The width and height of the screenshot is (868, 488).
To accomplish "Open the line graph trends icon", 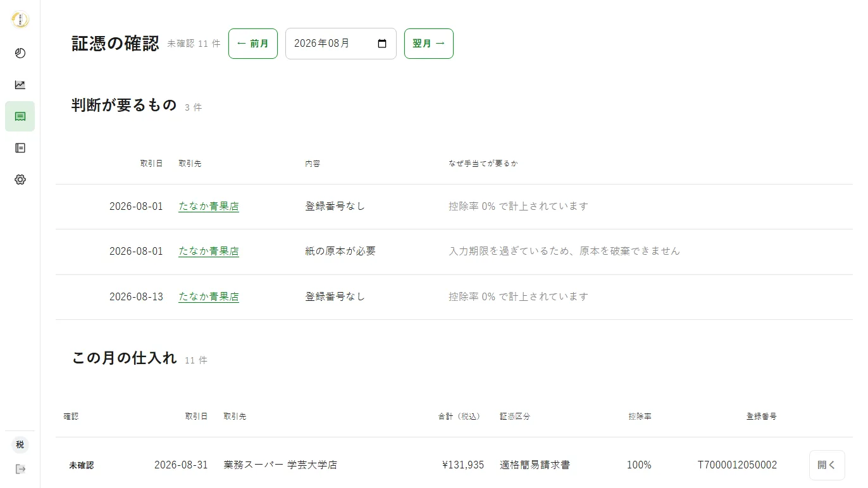I will tap(20, 85).
